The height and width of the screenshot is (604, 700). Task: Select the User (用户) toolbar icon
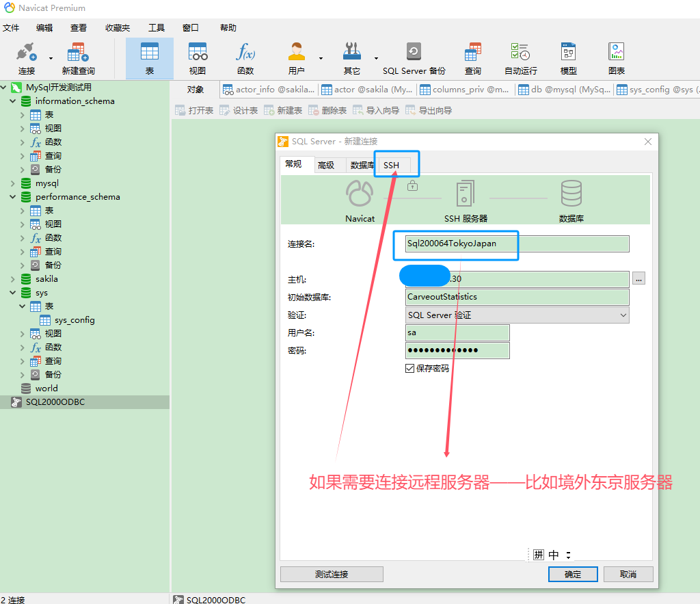[x=297, y=58]
